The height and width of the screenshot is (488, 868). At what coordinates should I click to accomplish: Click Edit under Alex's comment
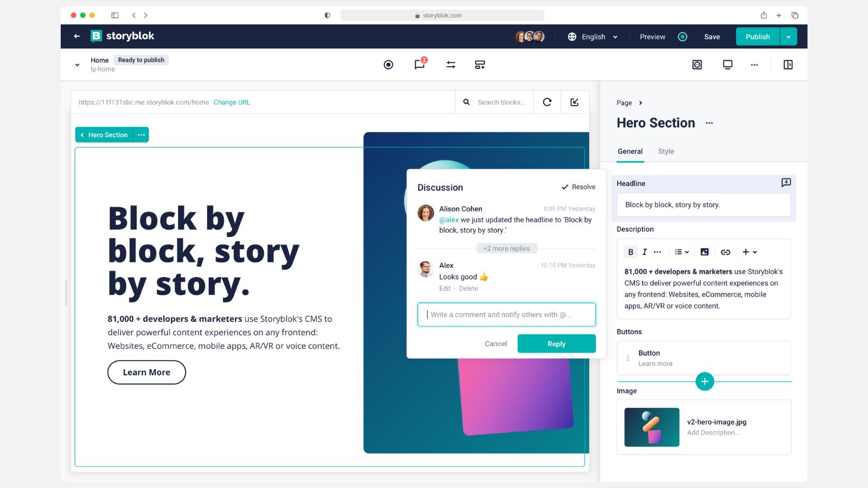point(445,288)
